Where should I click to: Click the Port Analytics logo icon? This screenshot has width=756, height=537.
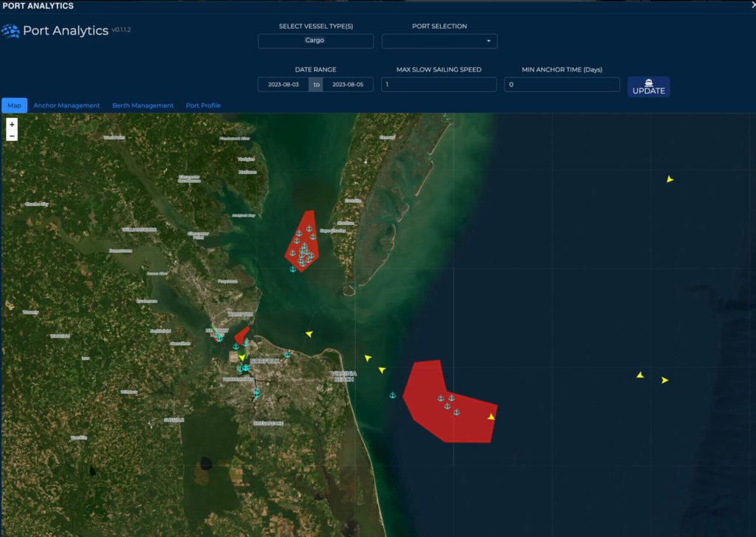[x=11, y=31]
